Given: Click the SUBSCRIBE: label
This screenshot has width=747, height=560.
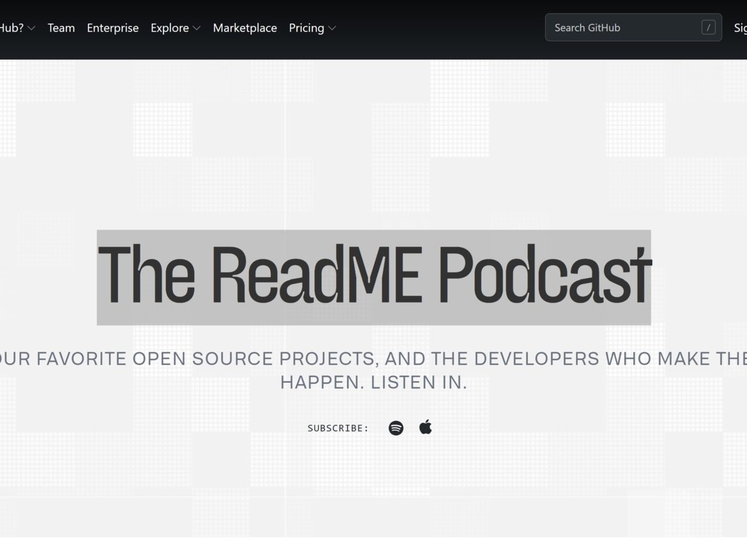Looking at the screenshot, I should [x=338, y=428].
